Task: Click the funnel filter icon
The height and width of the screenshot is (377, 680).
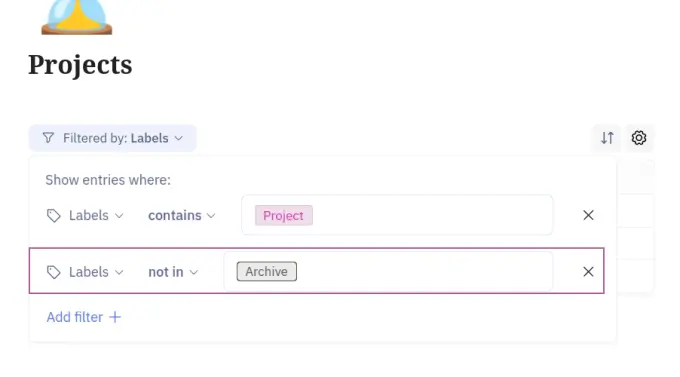Action: point(48,138)
